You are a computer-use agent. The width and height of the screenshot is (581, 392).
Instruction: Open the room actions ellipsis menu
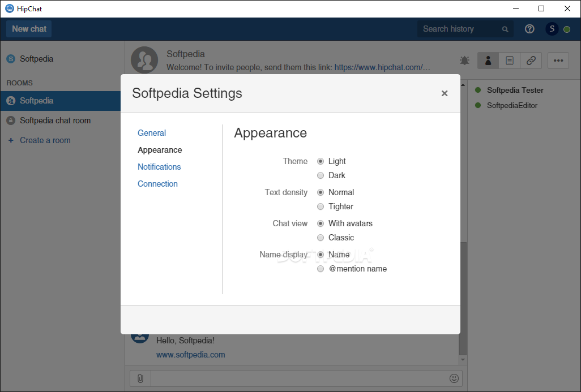558,61
